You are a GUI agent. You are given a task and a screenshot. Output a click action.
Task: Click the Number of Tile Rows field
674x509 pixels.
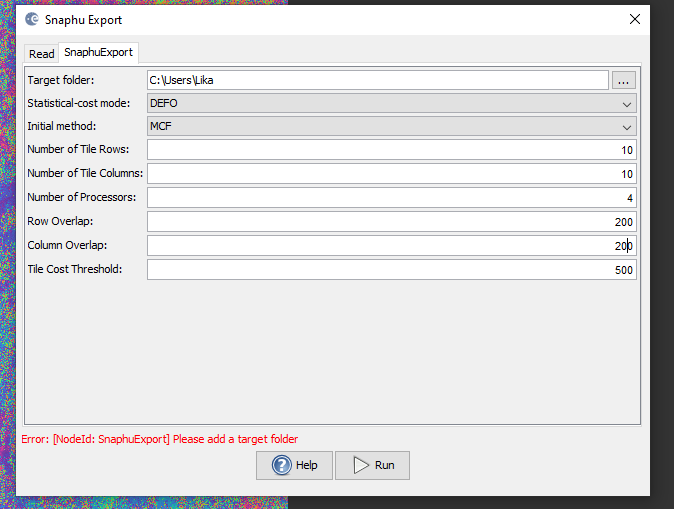coord(392,150)
